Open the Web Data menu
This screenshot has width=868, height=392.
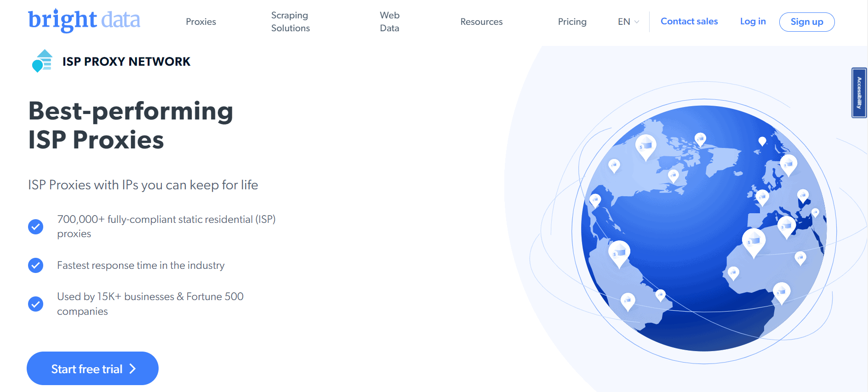(x=389, y=22)
